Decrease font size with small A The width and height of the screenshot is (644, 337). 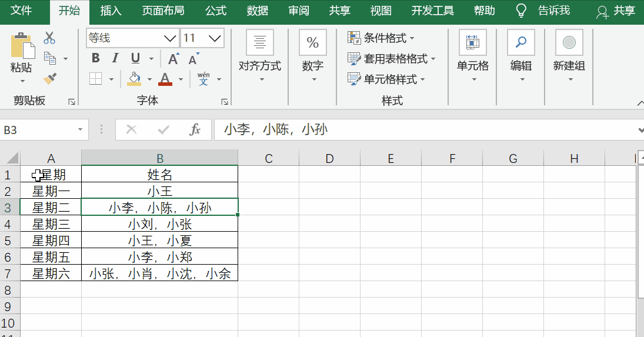(193, 59)
